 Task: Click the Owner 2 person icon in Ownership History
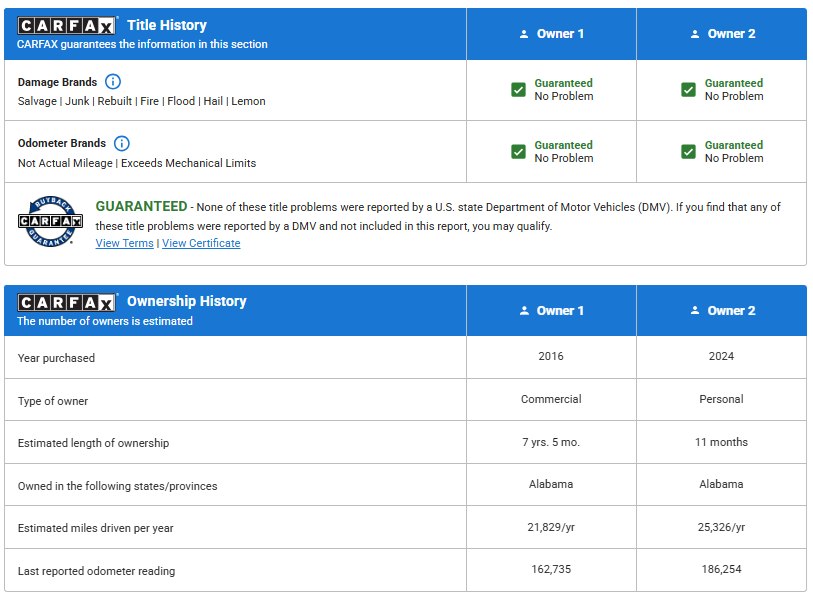[695, 311]
